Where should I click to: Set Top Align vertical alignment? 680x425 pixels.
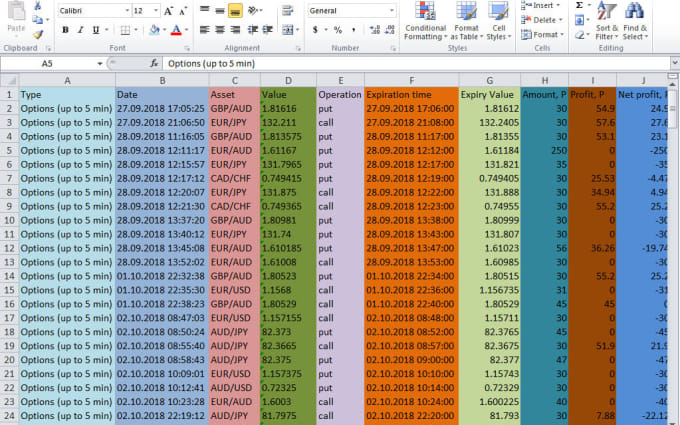click(205, 10)
